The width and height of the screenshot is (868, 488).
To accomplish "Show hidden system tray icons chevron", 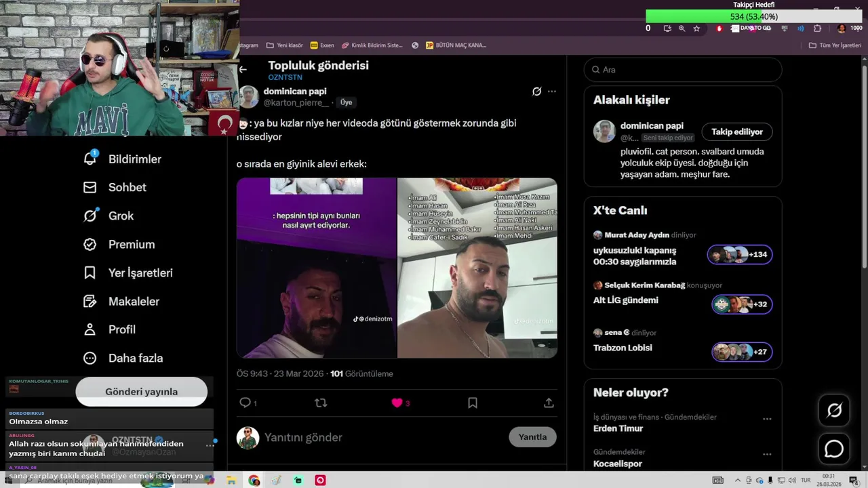I will [x=738, y=481].
